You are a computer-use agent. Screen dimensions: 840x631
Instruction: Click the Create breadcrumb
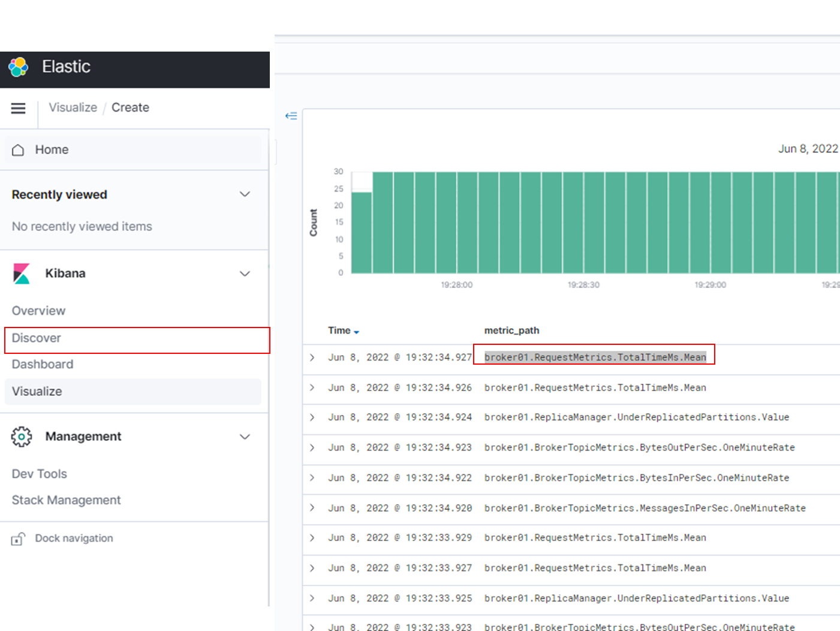tap(130, 107)
